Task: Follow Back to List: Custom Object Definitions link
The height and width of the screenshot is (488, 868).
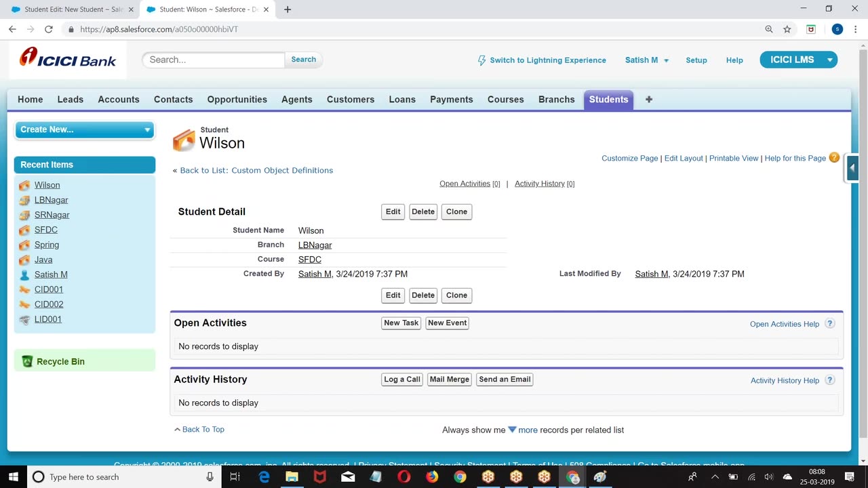Action: point(256,170)
